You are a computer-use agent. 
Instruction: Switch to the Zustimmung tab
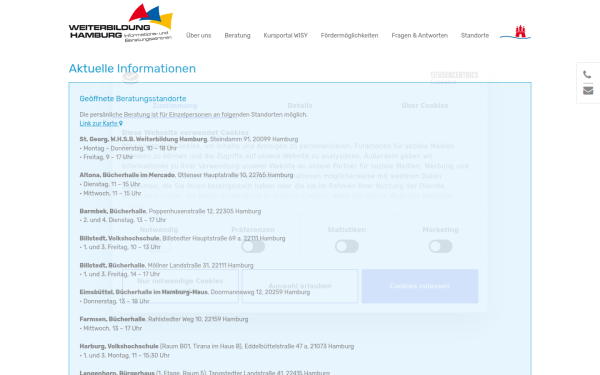[175, 106]
